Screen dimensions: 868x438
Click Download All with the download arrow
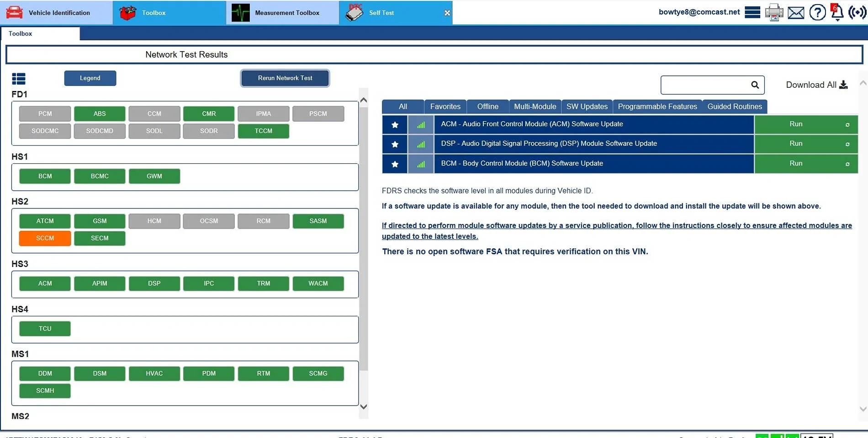816,85
